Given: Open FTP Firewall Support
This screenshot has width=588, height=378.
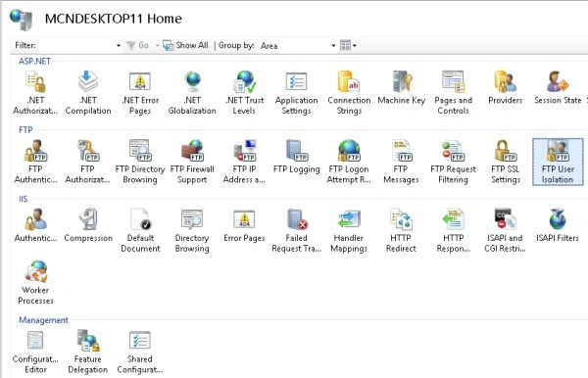Looking at the screenshot, I should tap(192, 162).
